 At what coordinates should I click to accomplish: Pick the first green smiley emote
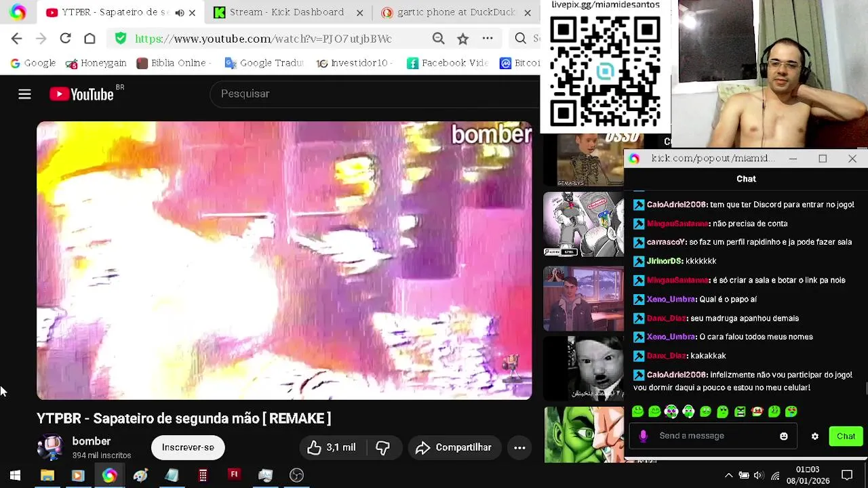click(x=637, y=411)
